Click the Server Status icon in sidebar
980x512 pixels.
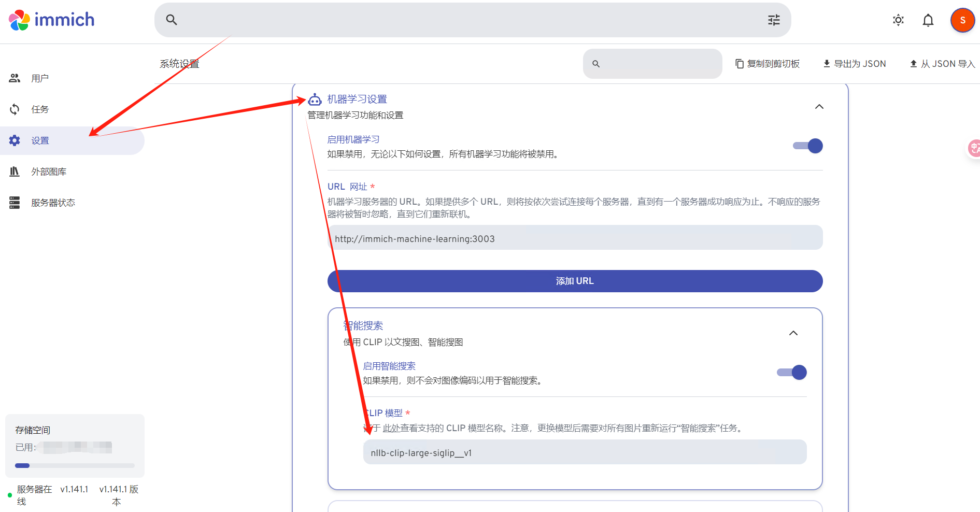point(15,203)
